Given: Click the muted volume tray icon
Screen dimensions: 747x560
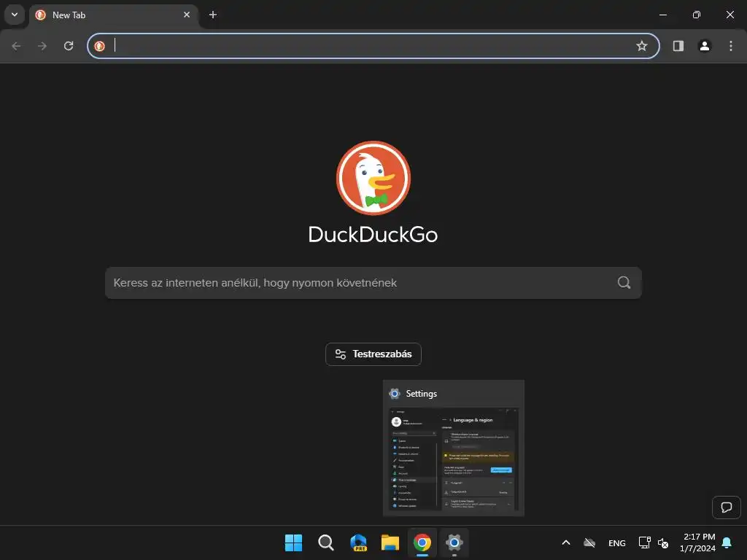Looking at the screenshot, I should pos(662,542).
